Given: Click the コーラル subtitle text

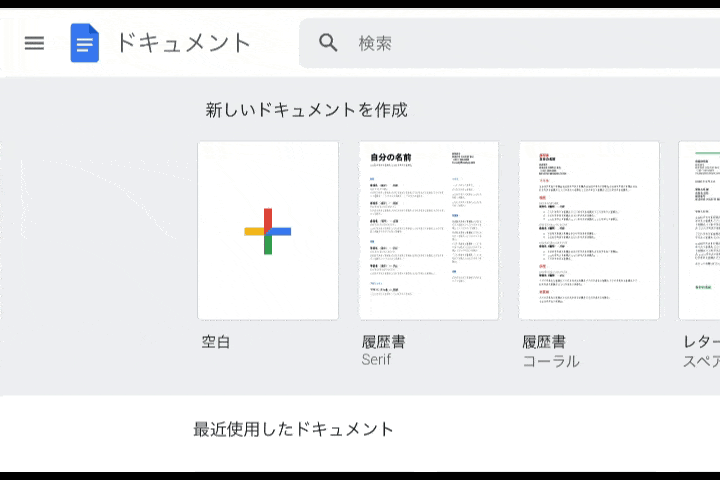Looking at the screenshot, I should pyautogui.click(x=550, y=361).
